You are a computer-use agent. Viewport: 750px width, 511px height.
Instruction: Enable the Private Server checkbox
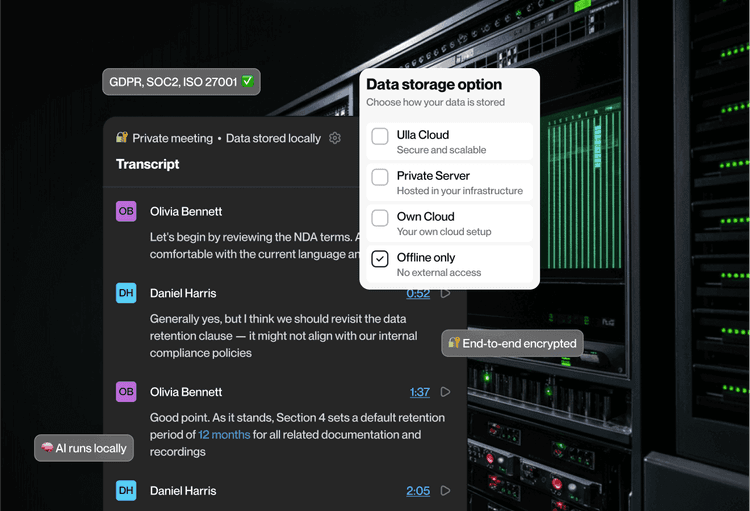pyautogui.click(x=380, y=177)
